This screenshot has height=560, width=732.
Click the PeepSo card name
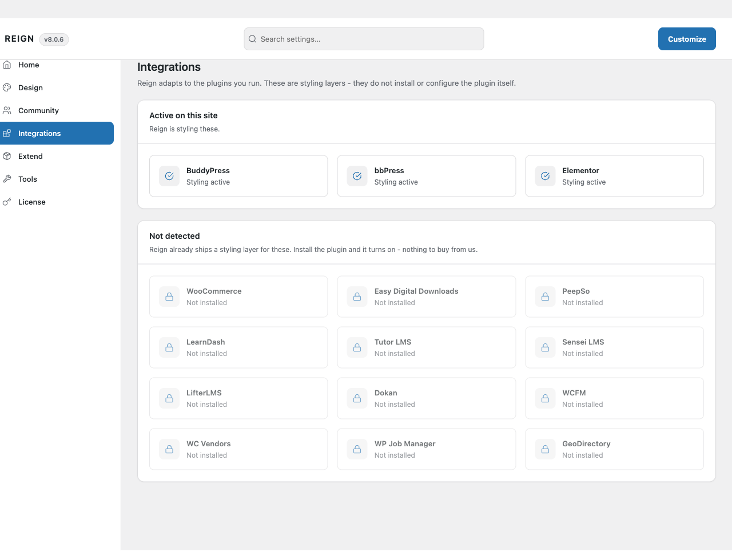coord(576,291)
